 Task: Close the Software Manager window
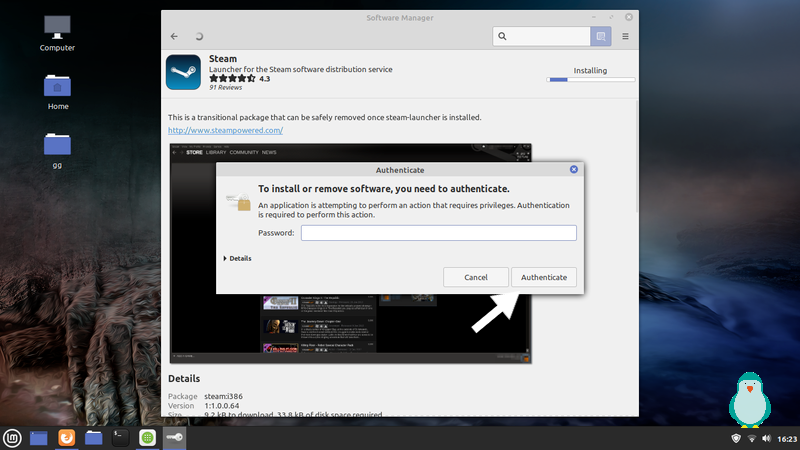[x=629, y=17]
